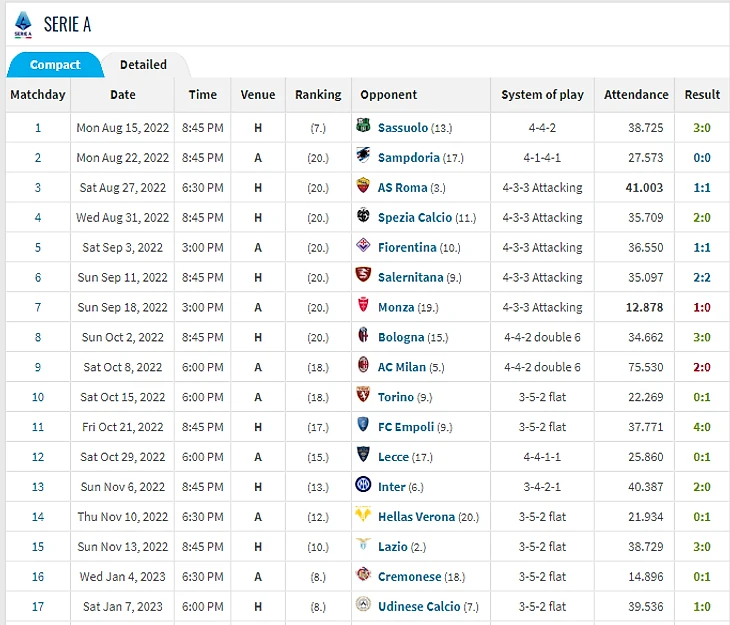Open the Cremonese opponent link

409,577
